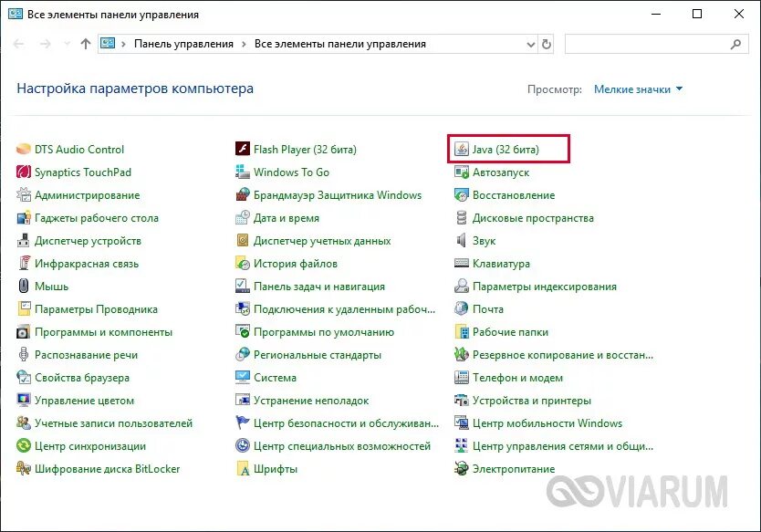This screenshot has width=761, height=532.
Task: Open the Дата и время icon
Action: pyautogui.click(x=242, y=217)
